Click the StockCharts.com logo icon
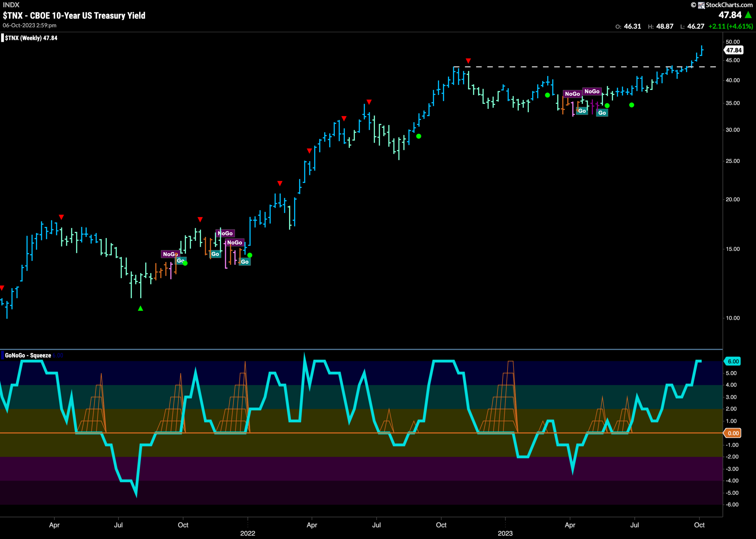The width and height of the screenshot is (756, 539). pyautogui.click(x=702, y=5)
